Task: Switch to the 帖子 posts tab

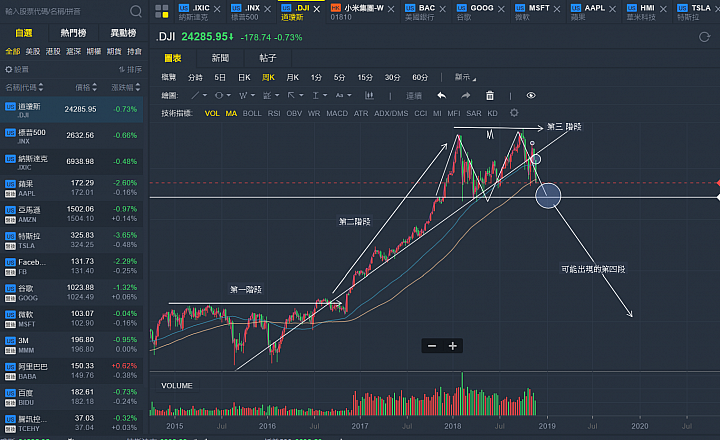Action: (x=268, y=58)
